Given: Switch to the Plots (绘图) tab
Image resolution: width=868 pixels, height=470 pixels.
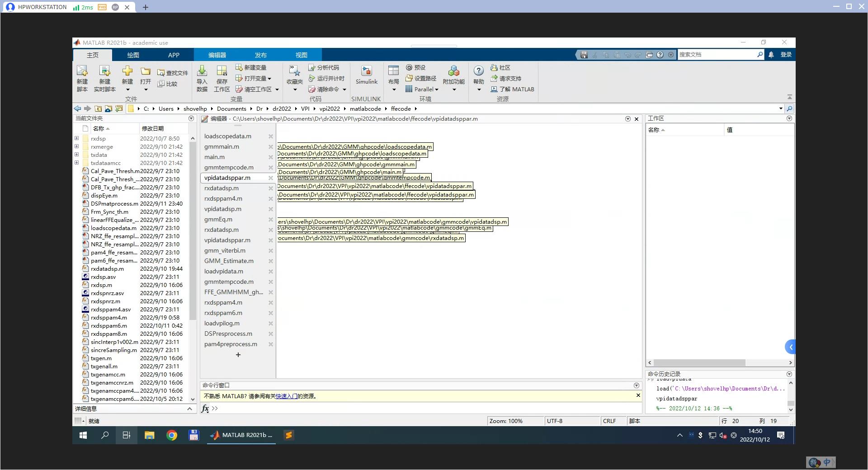Looking at the screenshot, I should click(x=133, y=55).
